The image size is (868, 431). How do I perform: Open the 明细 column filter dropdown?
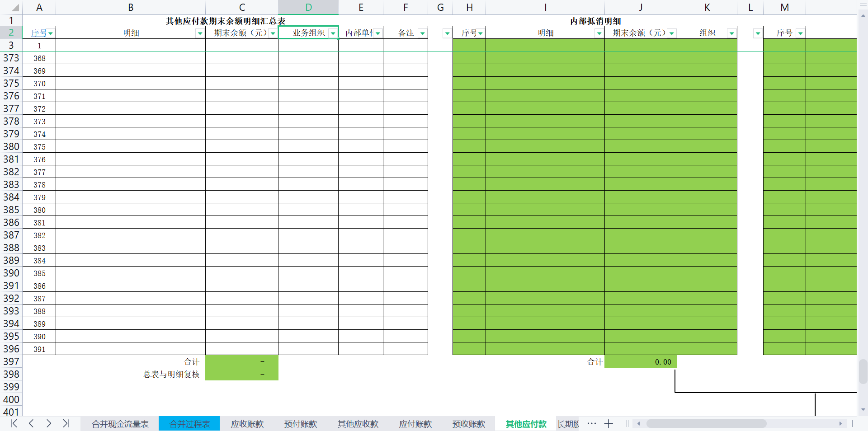[x=199, y=33]
